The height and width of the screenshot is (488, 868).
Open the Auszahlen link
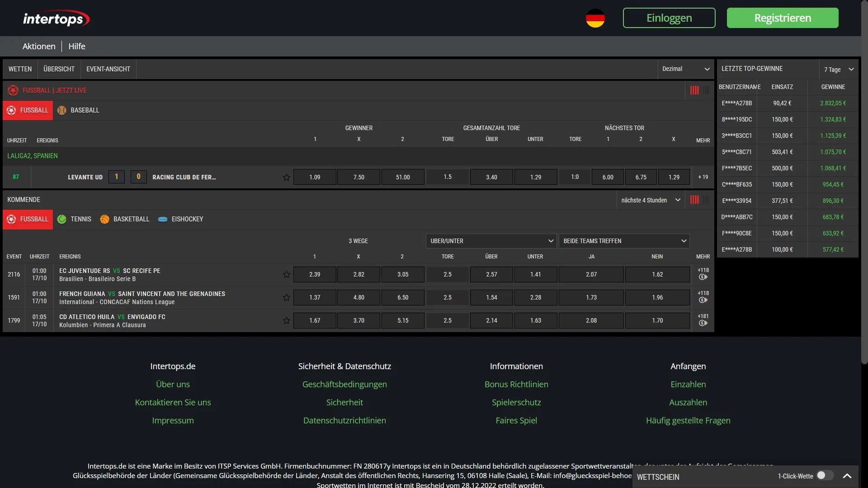pos(688,402)
